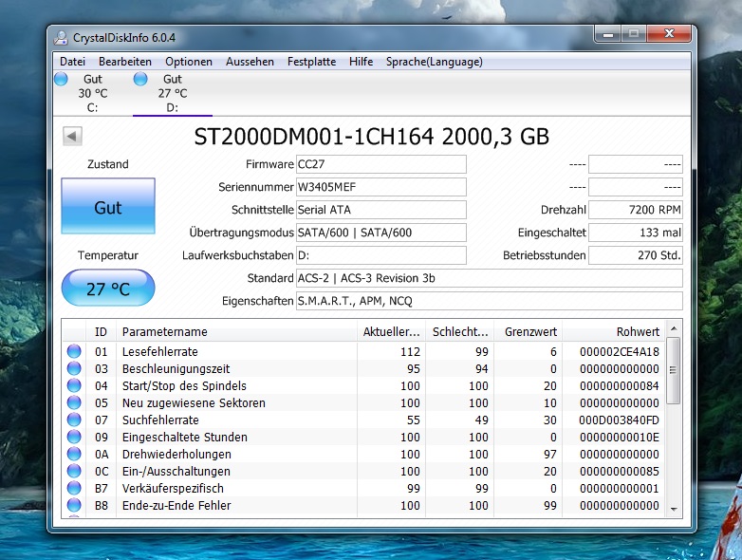Click raw value 00000000010E
The image size is (742, 560).
[x=619, y=437]
